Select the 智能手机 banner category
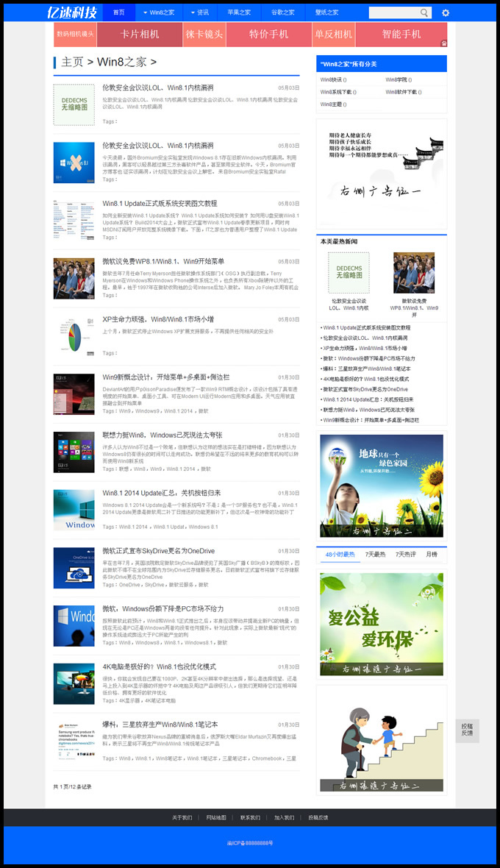Screen dimensions: 500x868 tap(401, 35)
